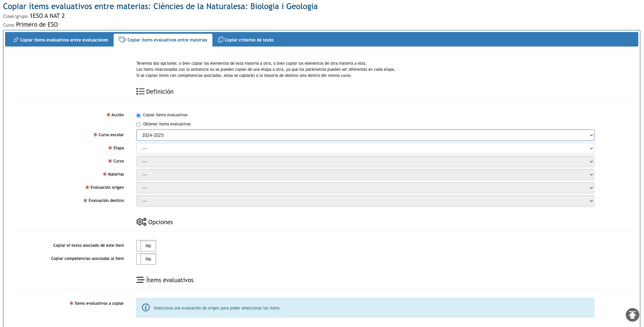Open the Materias dropdown
The width and height of the screenshot is (644, 327).
[x=365, y=175]
